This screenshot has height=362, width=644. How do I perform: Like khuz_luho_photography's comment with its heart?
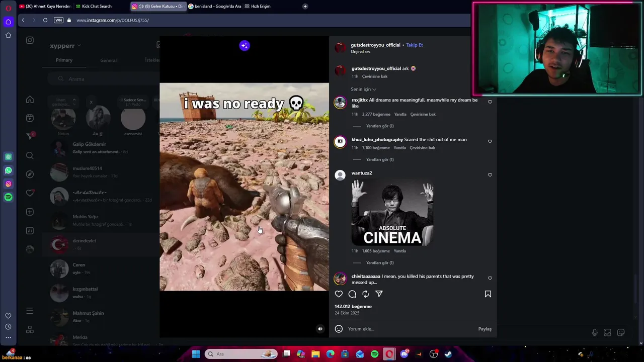490,141
